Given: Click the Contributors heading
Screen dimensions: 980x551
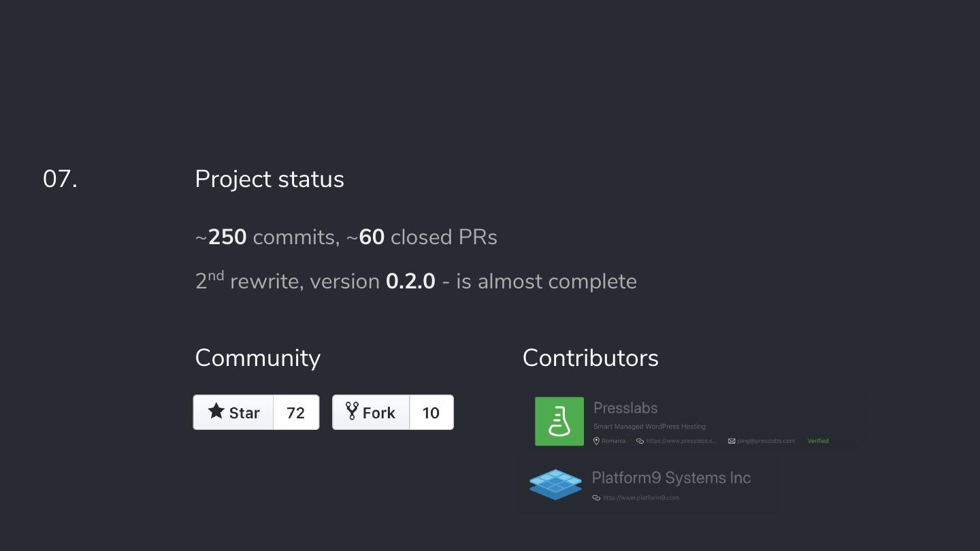Looking at the screenshot, I should pos(590,358).
